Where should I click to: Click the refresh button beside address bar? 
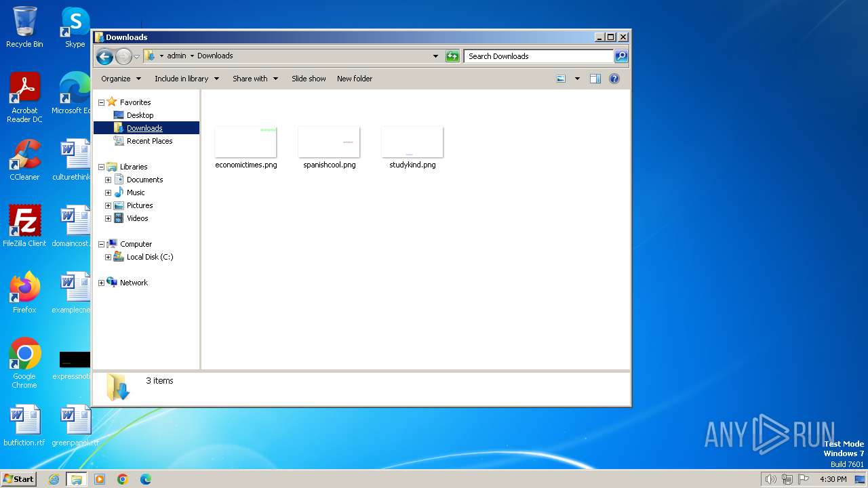[452, 56]
